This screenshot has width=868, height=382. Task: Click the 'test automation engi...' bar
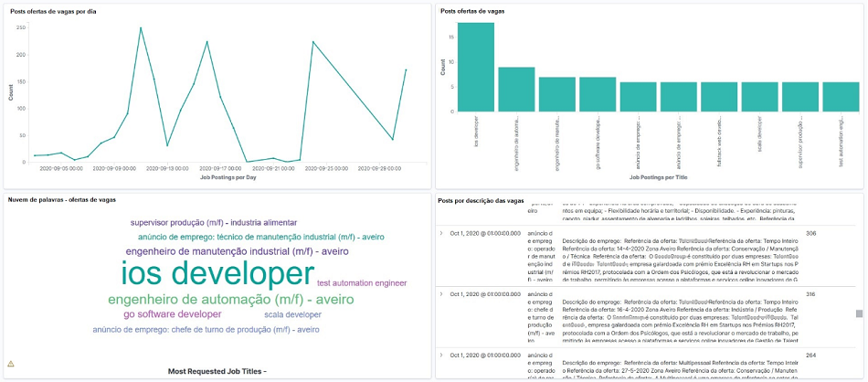(x=841, y=97)
